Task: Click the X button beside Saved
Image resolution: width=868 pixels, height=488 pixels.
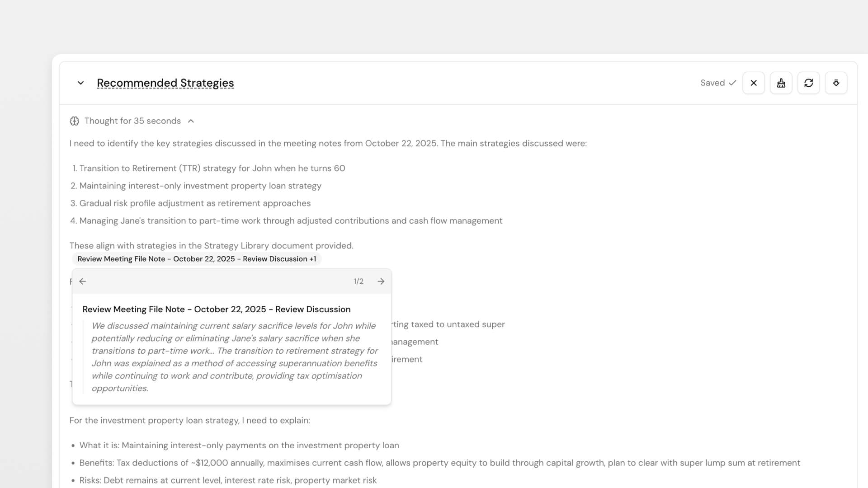Action: pos(753,83)
